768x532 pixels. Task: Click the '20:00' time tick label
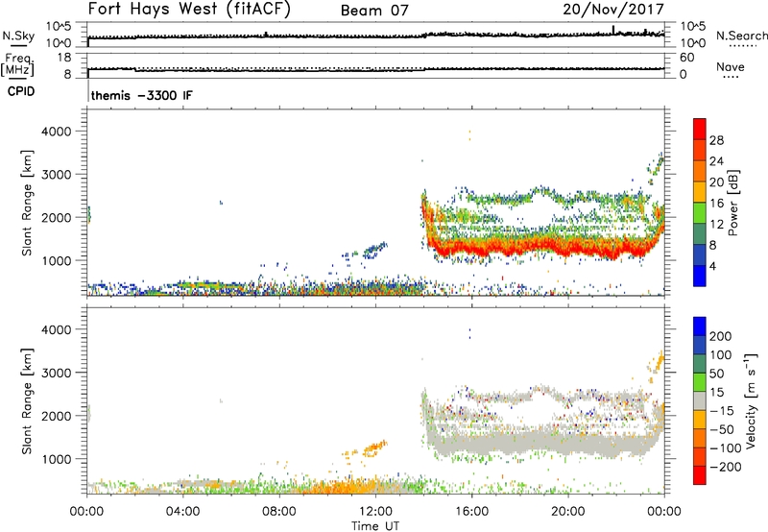[x=567, y=512]
